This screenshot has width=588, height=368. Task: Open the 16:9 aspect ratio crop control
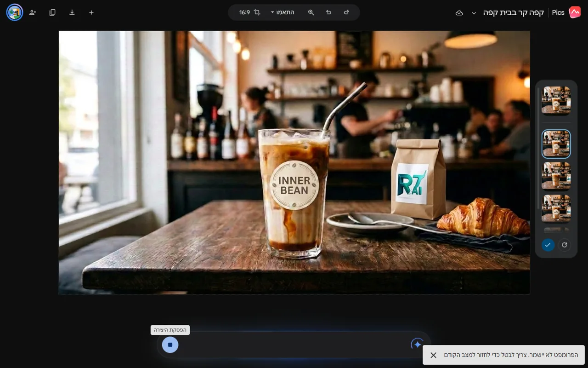coord(249,12)
